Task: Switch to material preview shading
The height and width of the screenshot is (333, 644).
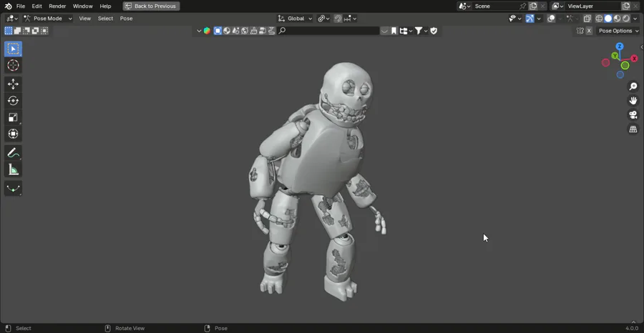Action: [x=618, y=19]
